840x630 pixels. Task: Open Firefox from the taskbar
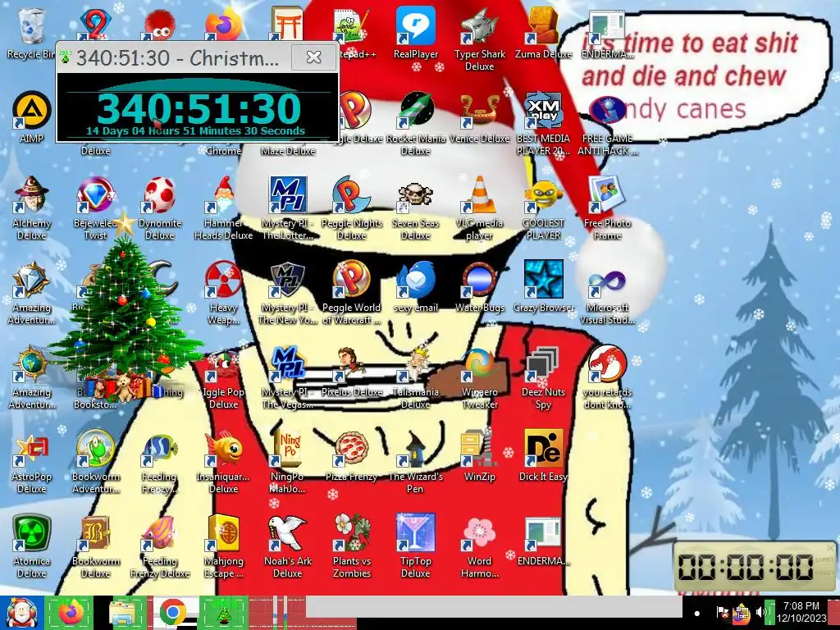point(71,612)
